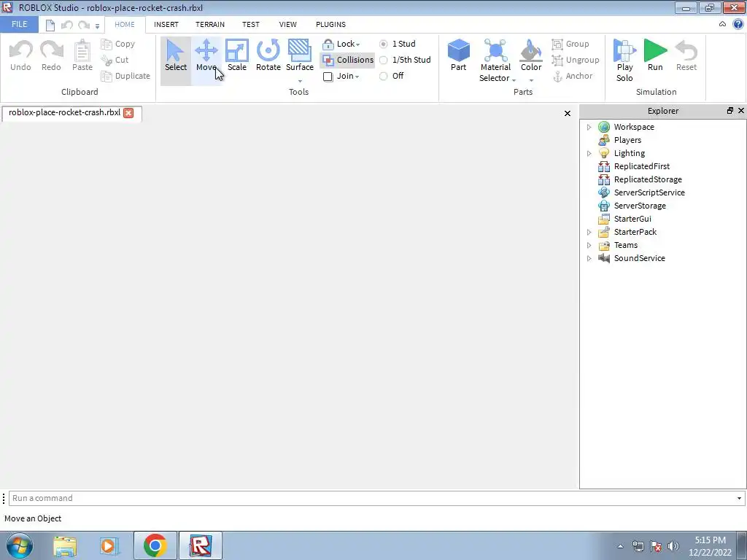Switch to the INSERT ribbon tab
This screenshot has width=747, height=560.
click(x=166, y=24)
